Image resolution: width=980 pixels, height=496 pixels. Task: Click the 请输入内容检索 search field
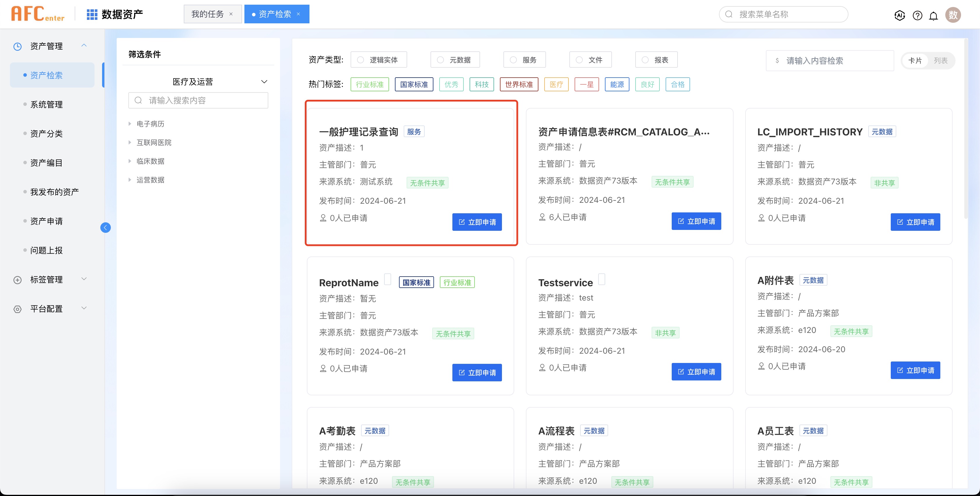point(830,60)
